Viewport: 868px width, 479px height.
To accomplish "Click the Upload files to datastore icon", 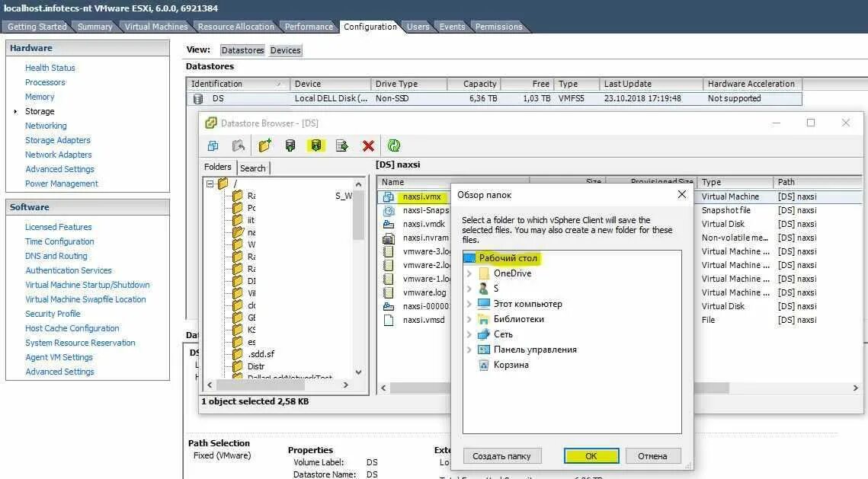I will [x=290, y=145].
